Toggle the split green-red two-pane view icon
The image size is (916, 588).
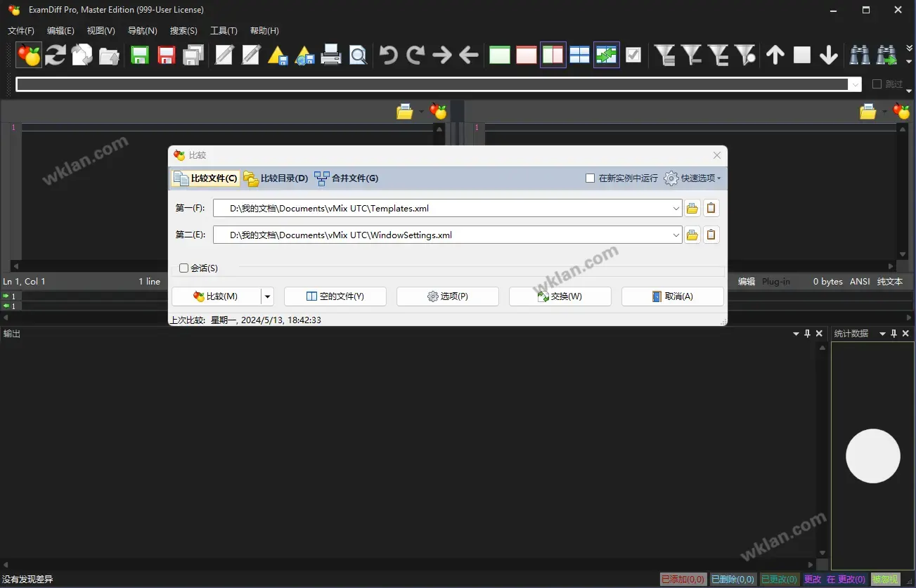coord(553,55)
